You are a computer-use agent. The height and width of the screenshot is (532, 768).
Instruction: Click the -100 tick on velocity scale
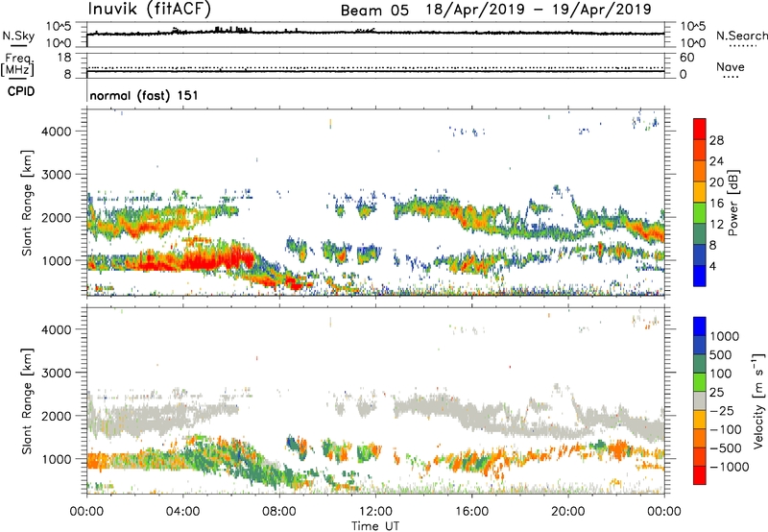[x=726, y=429]
